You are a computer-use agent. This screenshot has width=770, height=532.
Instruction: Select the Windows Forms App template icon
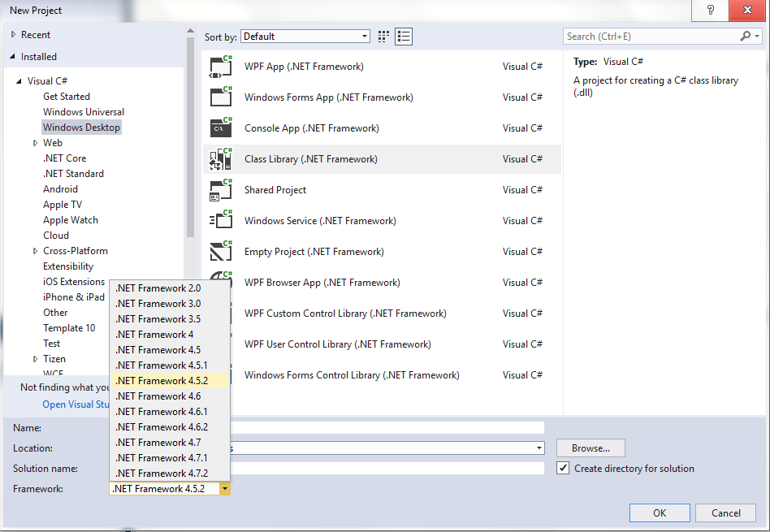tap(222, 97)
